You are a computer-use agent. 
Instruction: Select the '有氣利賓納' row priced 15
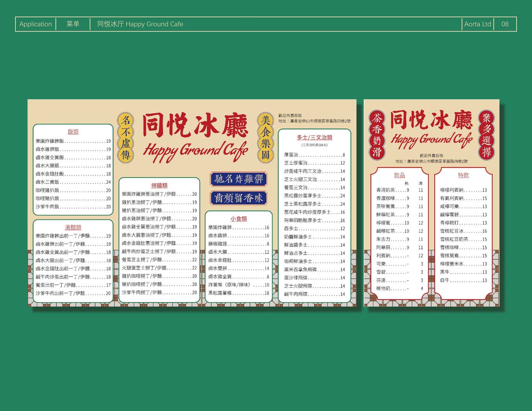tap(463, 198)
